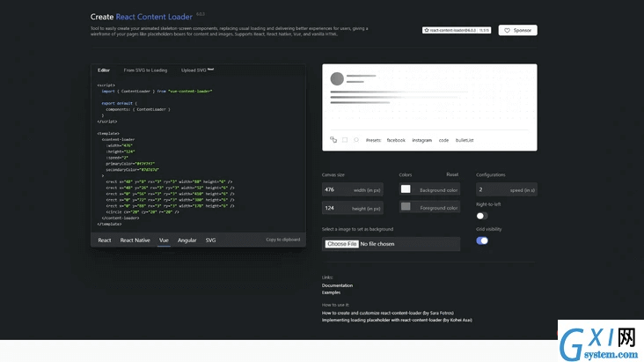Click the secondaryColor code line
644x362 pixels.
tap(132, 169)
